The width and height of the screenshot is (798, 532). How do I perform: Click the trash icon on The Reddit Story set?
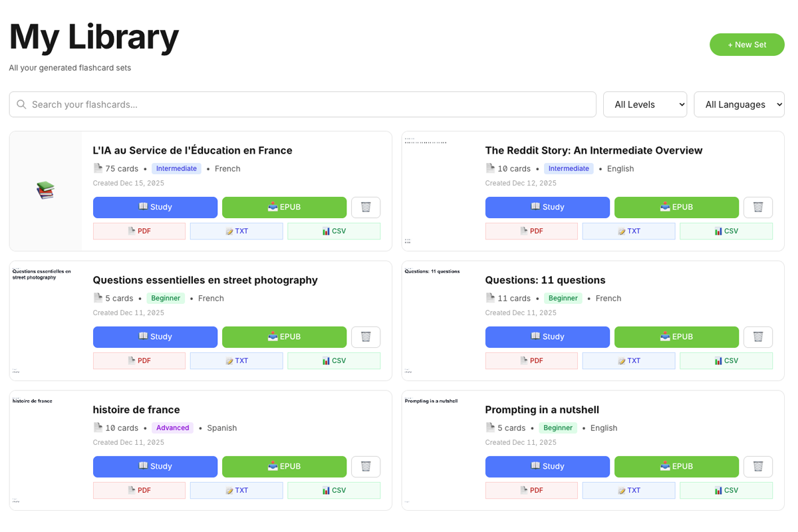click(x=758, y=207)
